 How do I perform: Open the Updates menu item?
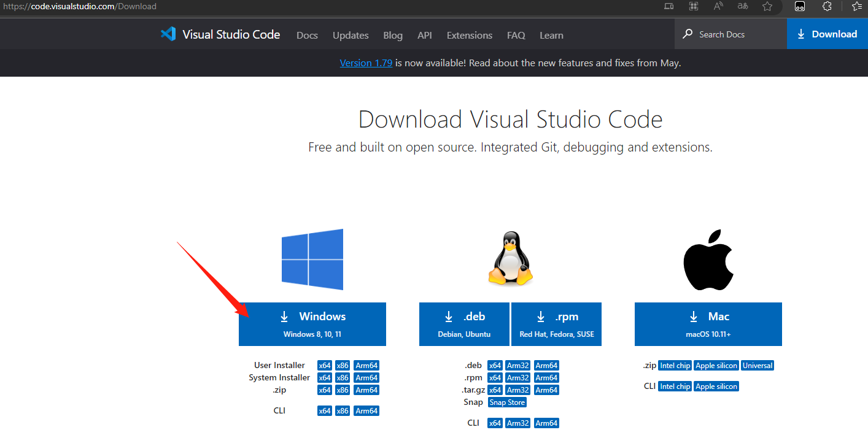[x=351, y=35]
